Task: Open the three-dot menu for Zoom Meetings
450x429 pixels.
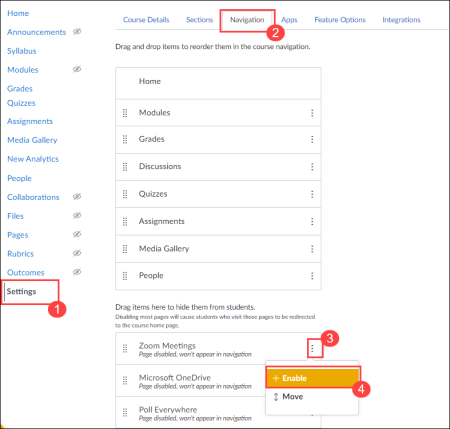Action: (312, 349)
